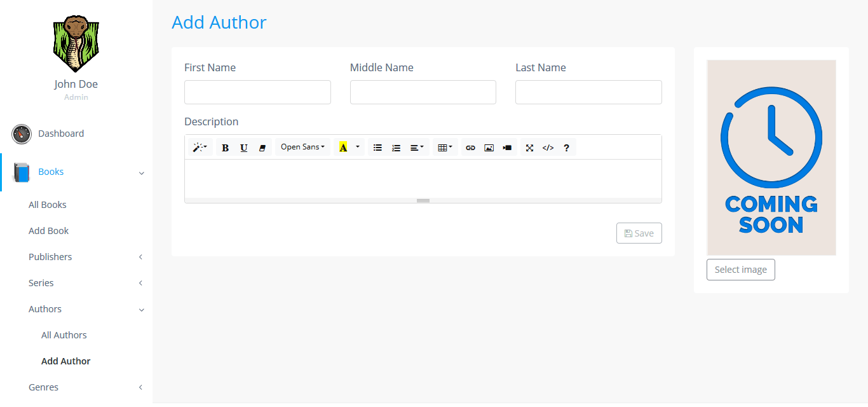Open the Open Sans font dropdown
868x407 pixels.
(302, 148)
